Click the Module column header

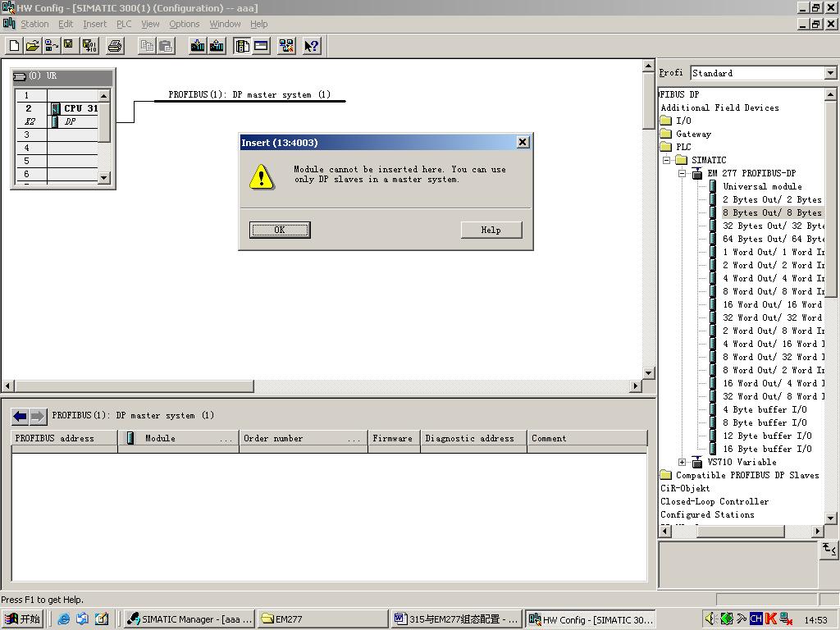point(178,438)
